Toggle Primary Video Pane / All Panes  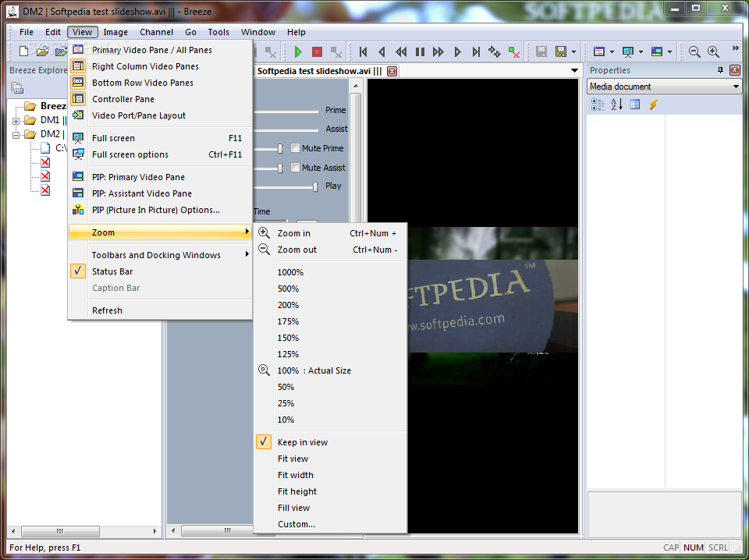pyautogui.click(x=161, y=50)
